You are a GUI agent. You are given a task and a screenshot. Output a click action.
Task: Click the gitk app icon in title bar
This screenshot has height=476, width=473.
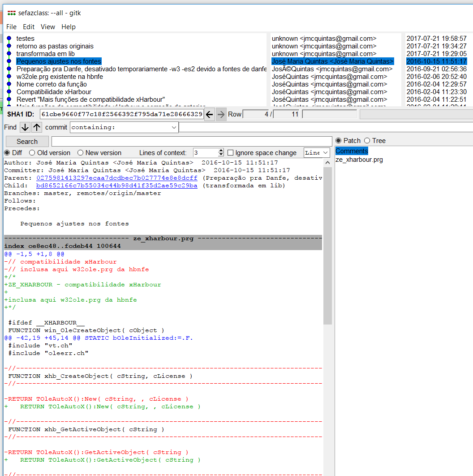12,13
